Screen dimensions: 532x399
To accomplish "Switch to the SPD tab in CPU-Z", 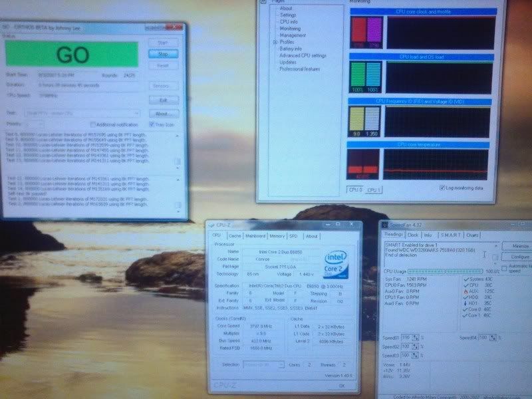I will pos(293,236).
